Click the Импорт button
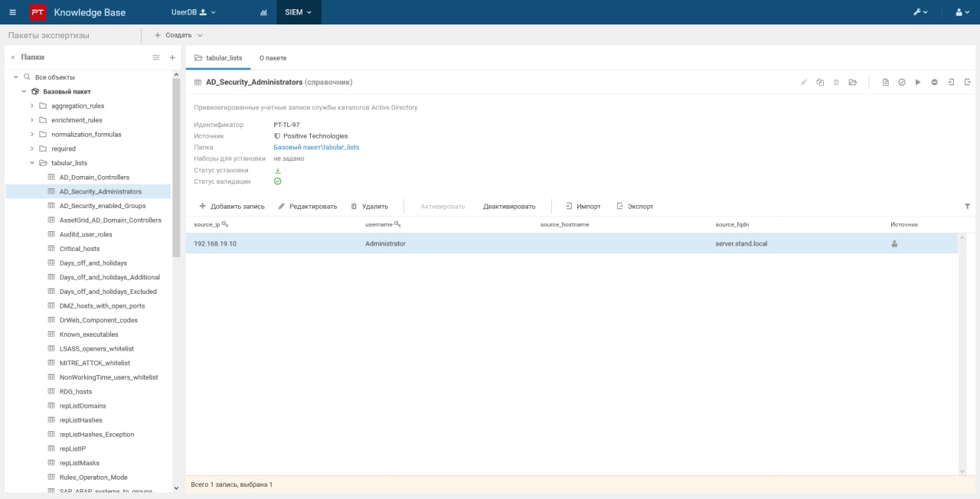The height and width of the screenshot is (499, 980). coord(583,207)
